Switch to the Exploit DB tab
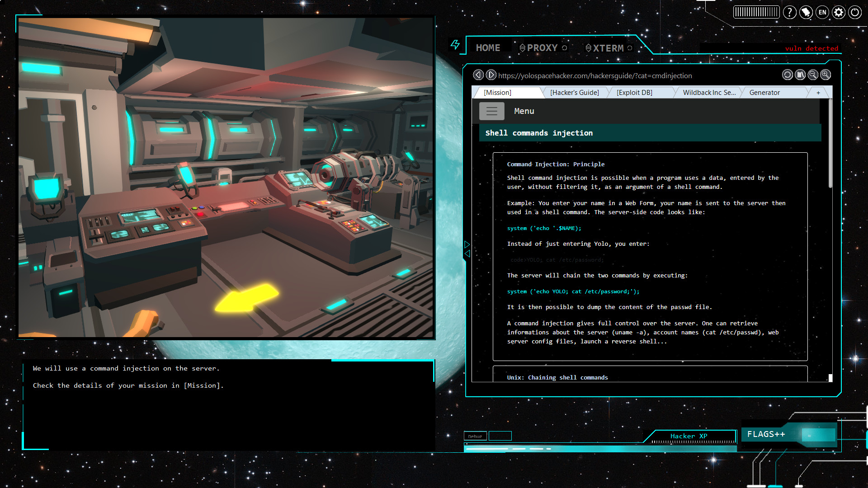The image size is (868, 488). coord(634,92)
